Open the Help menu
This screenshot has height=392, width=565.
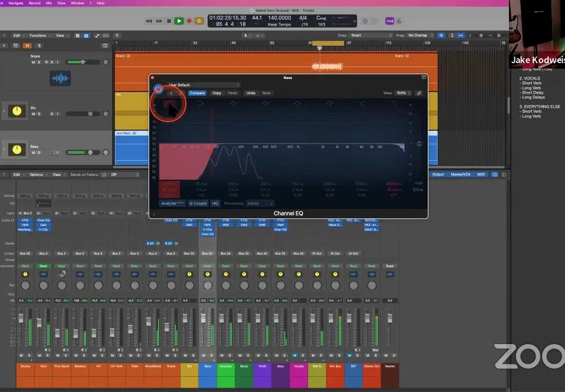101,3
